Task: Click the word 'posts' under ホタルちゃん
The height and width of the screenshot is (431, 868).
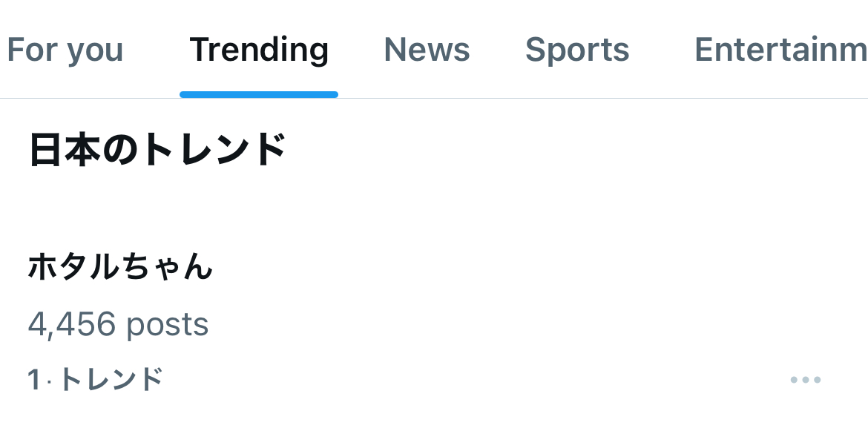Action: [x=167, y=325]
